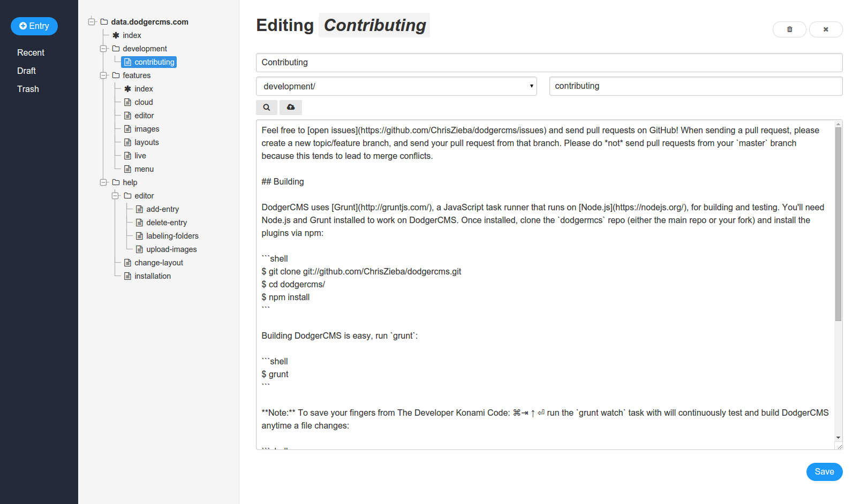This screenshot has height=504, width=860.
Task: Click the magnifier preview icon button
Action: coord(267,108)
